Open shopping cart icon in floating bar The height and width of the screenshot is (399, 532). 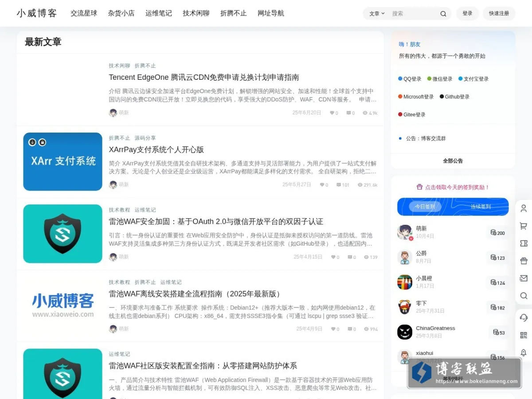pyautogui.click(x=524, y=226)
